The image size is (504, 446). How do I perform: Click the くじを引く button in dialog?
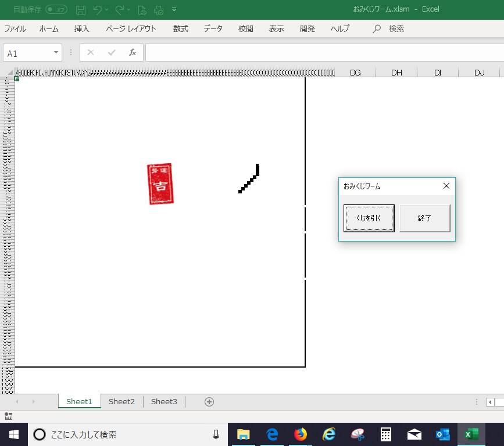tap(369, 218)
